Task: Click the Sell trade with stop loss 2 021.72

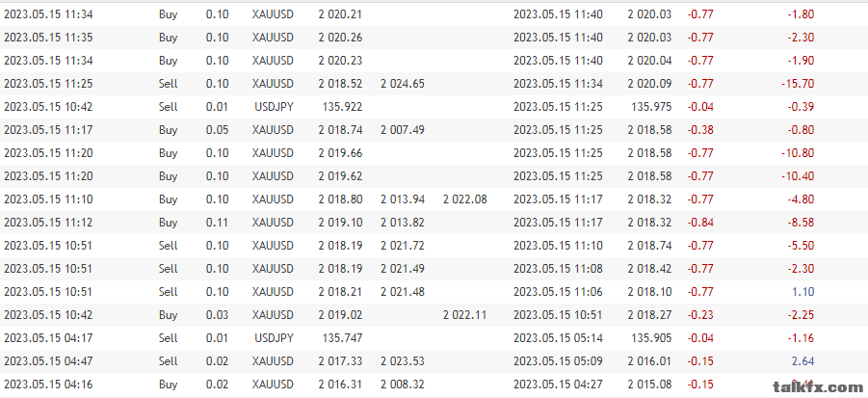Action: tap(434, 246)
